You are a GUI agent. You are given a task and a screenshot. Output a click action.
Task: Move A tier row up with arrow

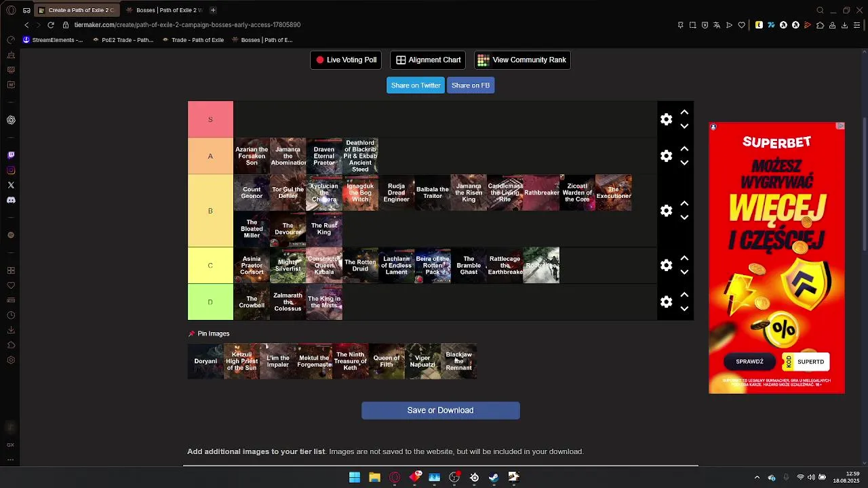tap(684, 149)
